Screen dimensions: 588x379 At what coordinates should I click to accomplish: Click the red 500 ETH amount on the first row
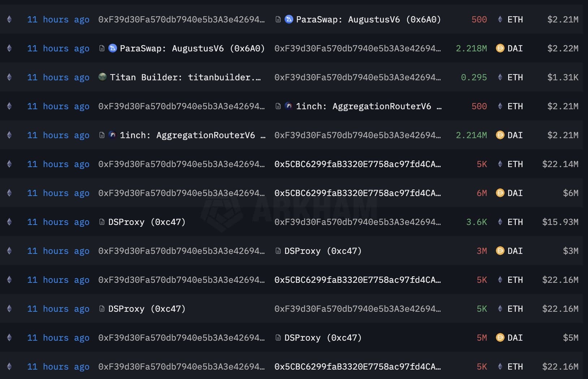tap(479, 20)
